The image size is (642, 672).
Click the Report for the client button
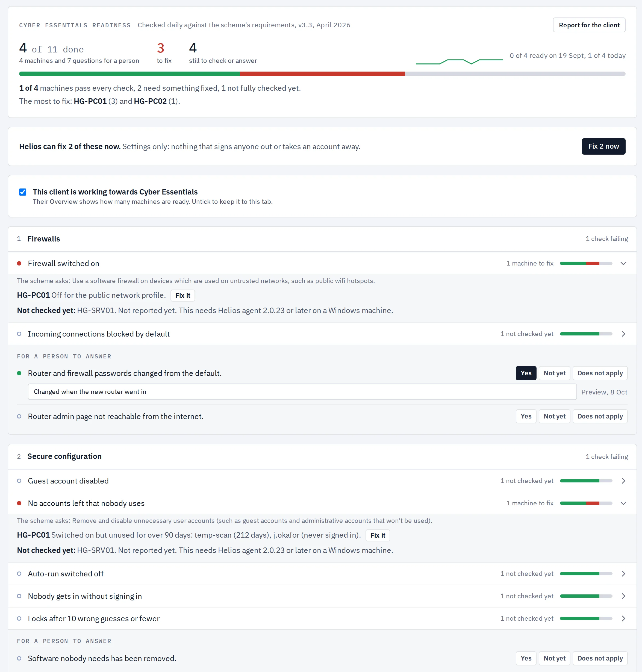589,25
